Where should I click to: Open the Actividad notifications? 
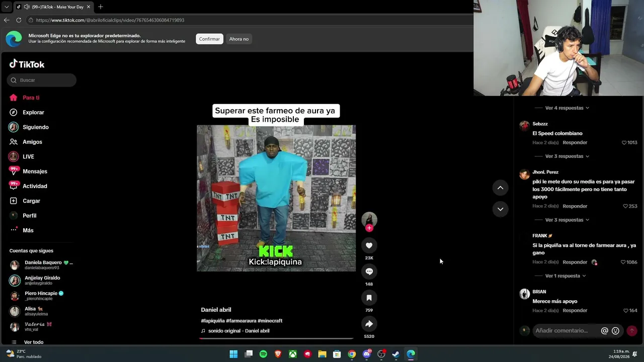pos(28,186)
